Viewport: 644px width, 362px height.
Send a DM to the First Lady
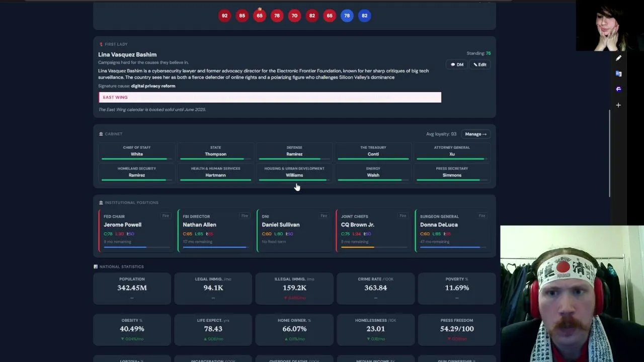457,64
